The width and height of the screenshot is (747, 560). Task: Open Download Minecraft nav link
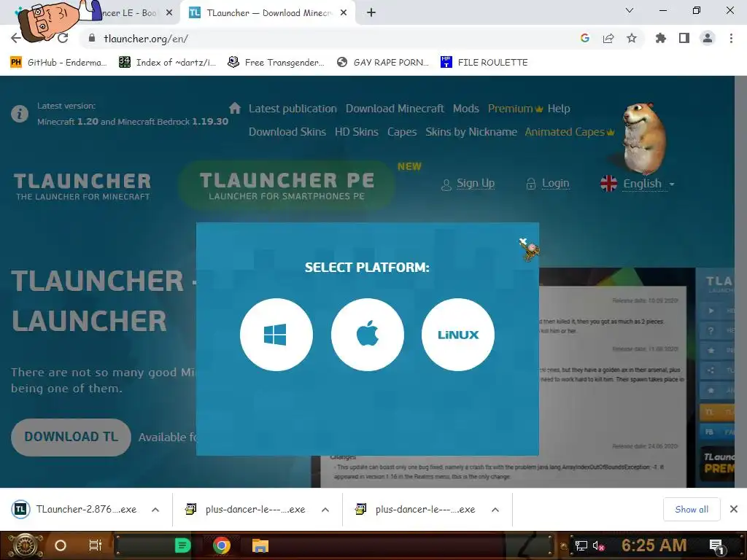[395, 109]
